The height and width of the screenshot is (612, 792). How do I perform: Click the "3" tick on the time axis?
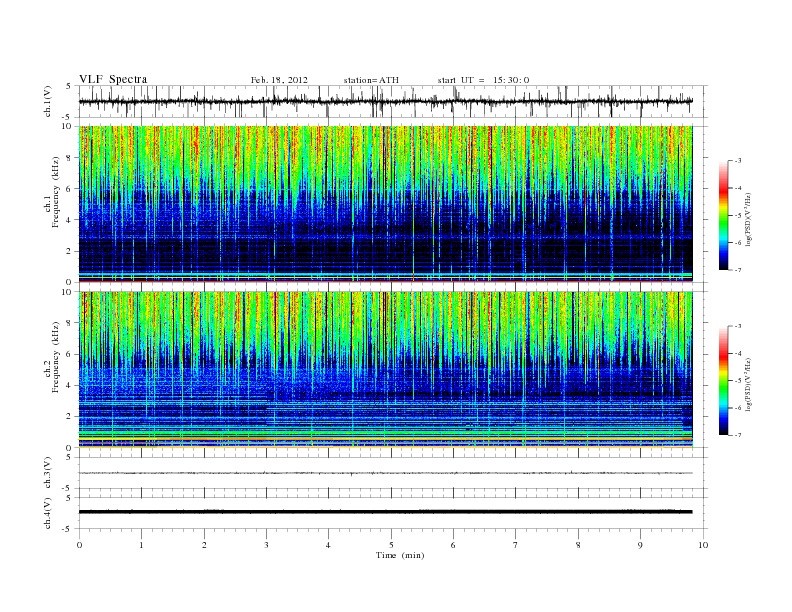pyautogui.click(x=266, y=545)
